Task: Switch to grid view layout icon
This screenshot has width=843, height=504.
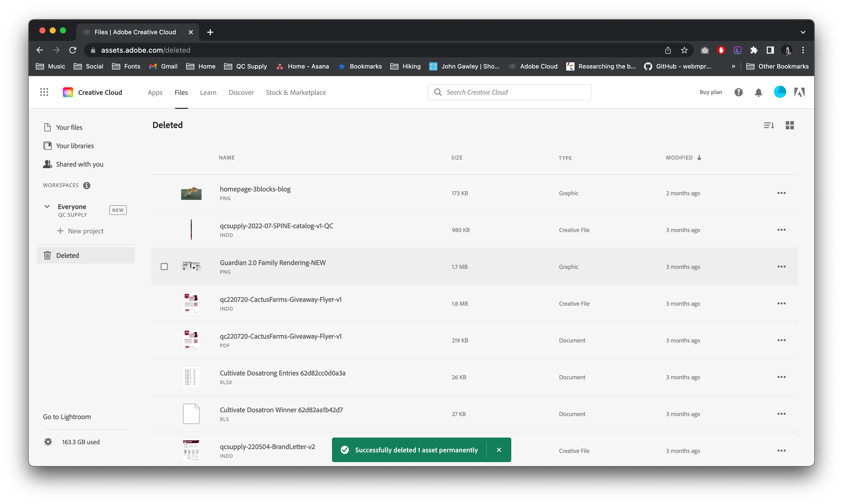Action: [x=790, y=125]
